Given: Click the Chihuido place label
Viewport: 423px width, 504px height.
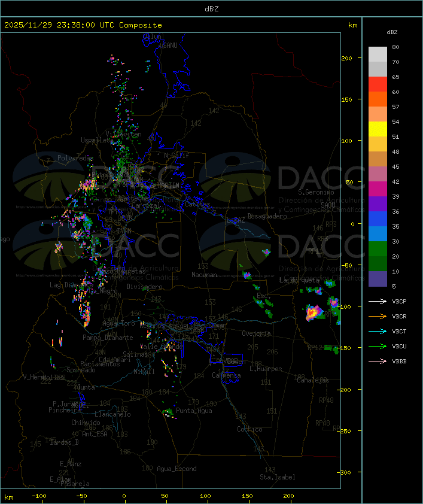Looking at the screenshot, I should (x=86, y=423).
